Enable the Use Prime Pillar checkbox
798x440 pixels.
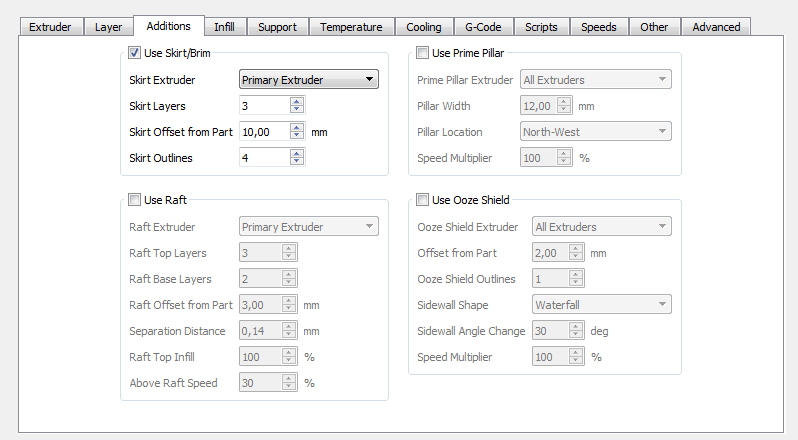[422, 53]
